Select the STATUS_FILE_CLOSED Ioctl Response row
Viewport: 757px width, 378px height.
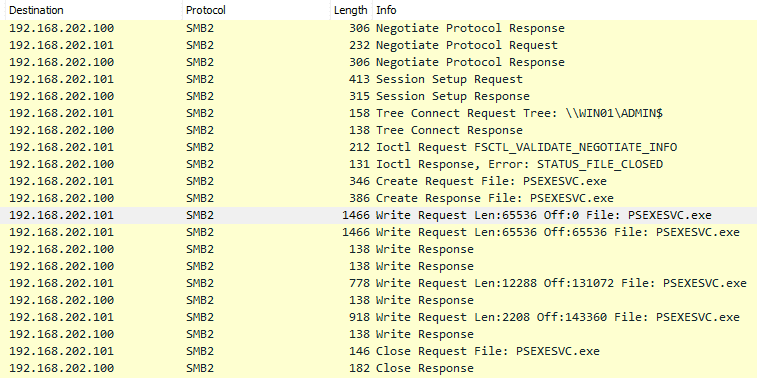(x=378, y=164)
